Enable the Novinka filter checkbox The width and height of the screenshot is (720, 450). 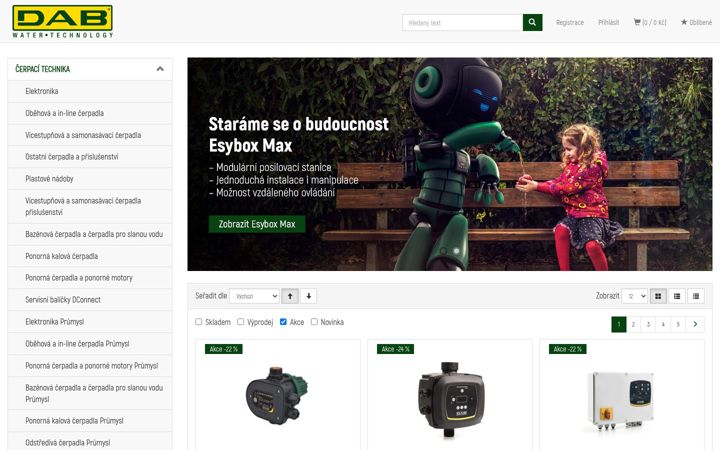(x=314, y=322)
